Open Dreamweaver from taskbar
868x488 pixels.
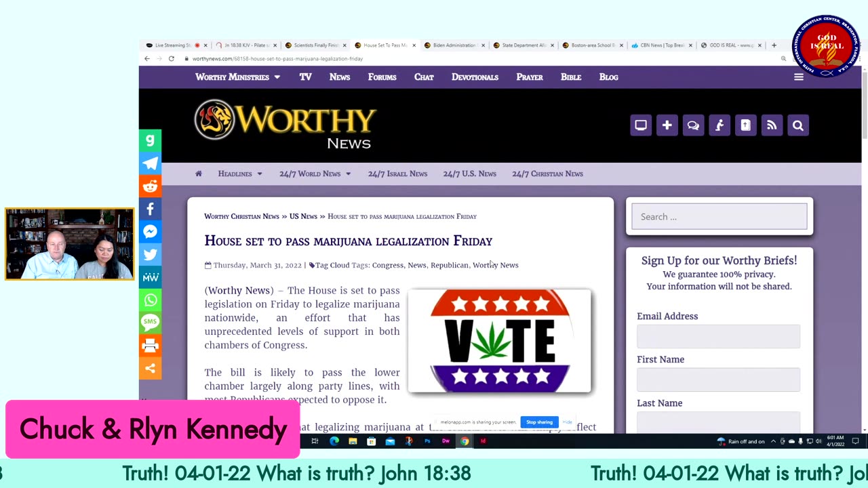click(x=446, y=441)
